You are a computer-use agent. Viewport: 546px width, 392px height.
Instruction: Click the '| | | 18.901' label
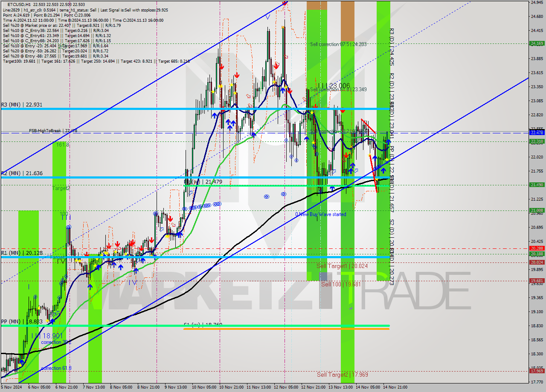[46, 336]
